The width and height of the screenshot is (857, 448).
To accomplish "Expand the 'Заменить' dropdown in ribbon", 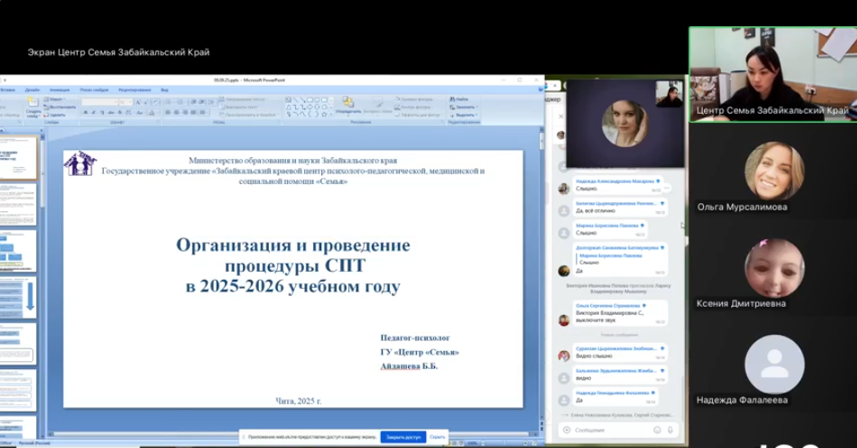I will (476, 106).
